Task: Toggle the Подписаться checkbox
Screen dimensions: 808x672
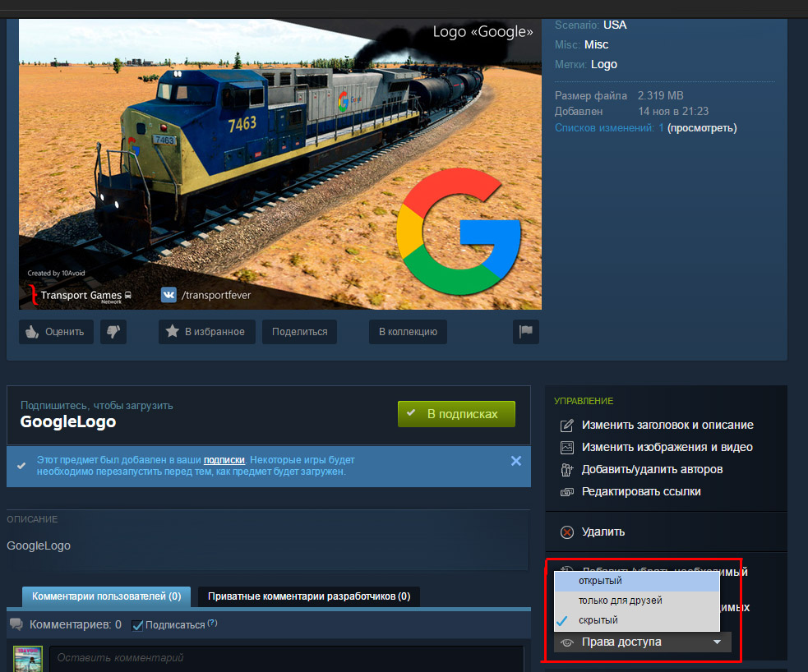Action: tap(137, 626)
